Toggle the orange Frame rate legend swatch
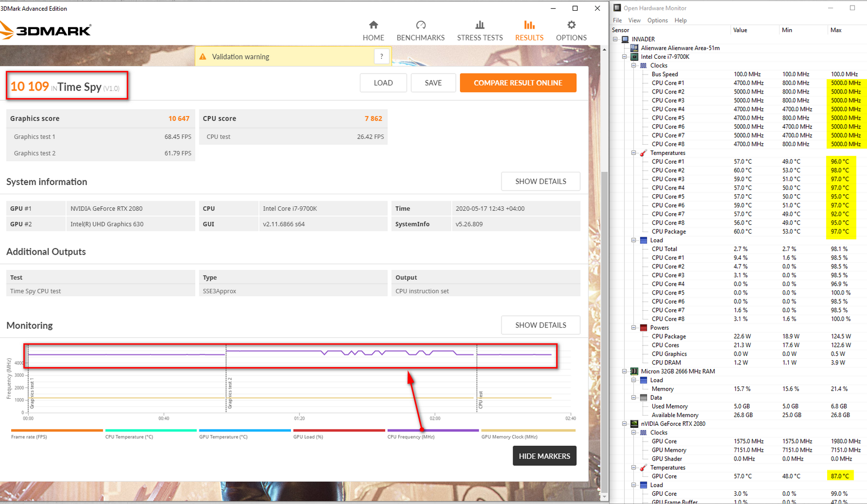Screen dimensions: 867x504 tap(57, 430)
